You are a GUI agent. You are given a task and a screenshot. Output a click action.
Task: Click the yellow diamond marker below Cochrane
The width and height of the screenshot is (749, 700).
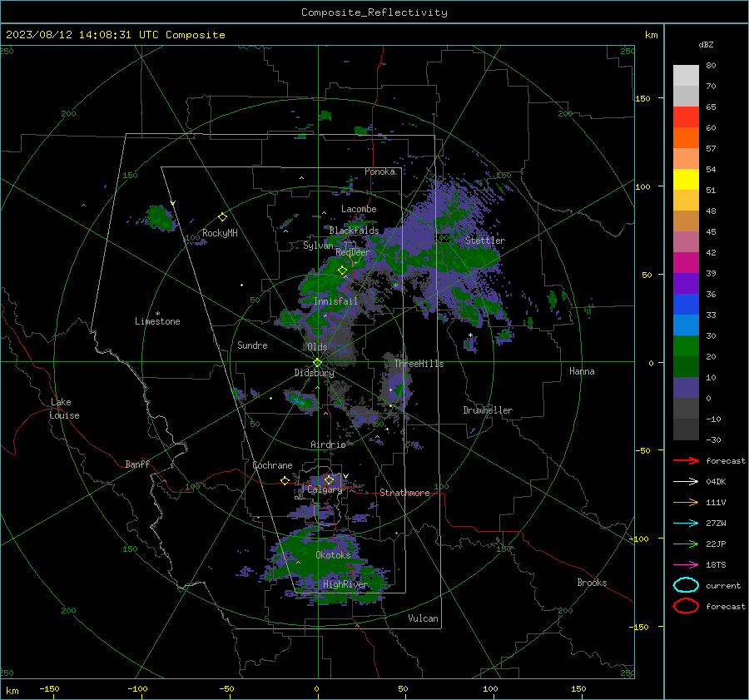tap(285, 480)
